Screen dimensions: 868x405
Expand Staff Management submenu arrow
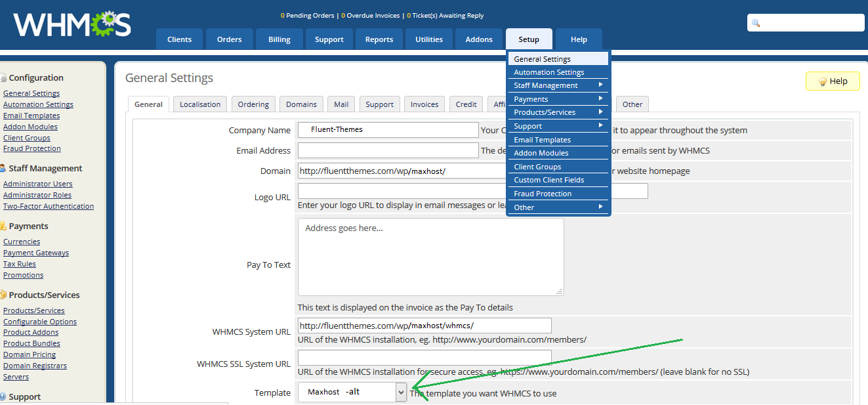click(600, 85)
